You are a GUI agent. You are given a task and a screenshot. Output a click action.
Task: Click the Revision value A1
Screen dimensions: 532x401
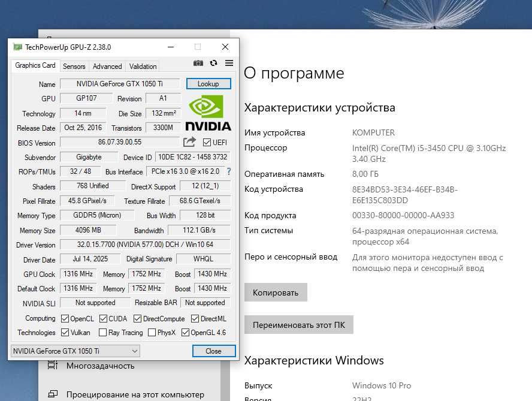tap(163, 98)
